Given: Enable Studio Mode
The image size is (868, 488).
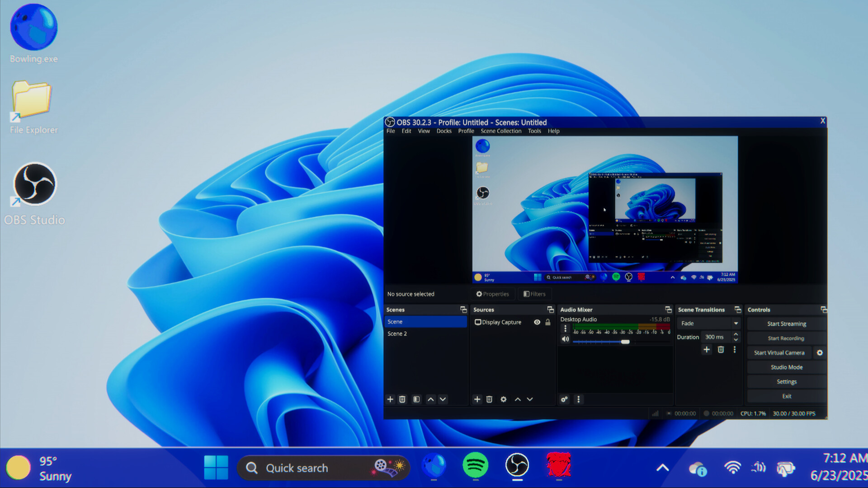Looking at the screenshot, I should [x=786, y=367].
